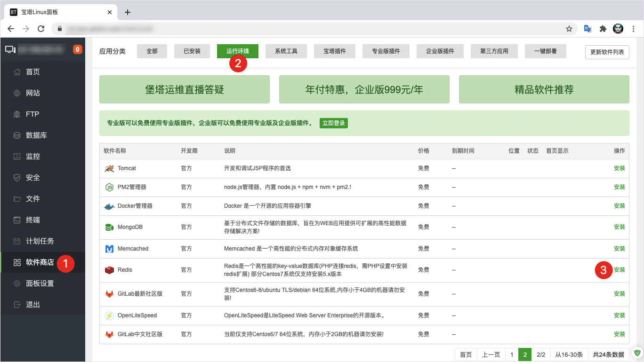Select the 全部 category tab
This screenshot has height=362, width=644.
pos(152,51)
